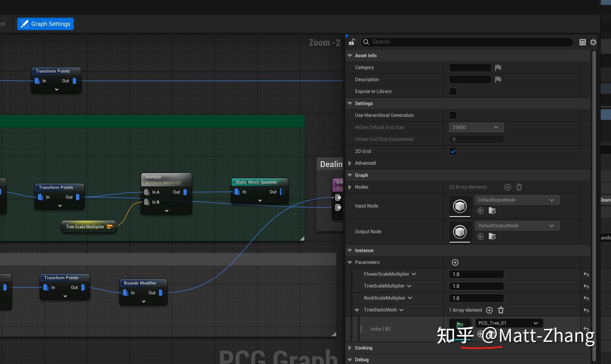Click the Graph Settings button

45,24
